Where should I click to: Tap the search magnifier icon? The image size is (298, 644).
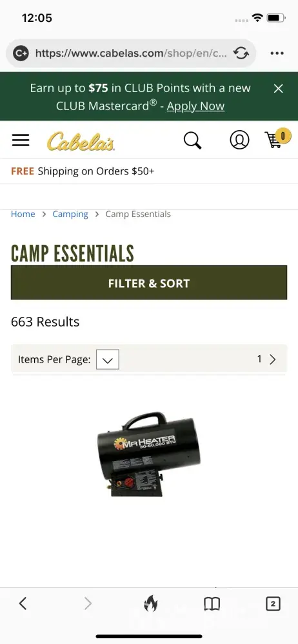point(192,140)
